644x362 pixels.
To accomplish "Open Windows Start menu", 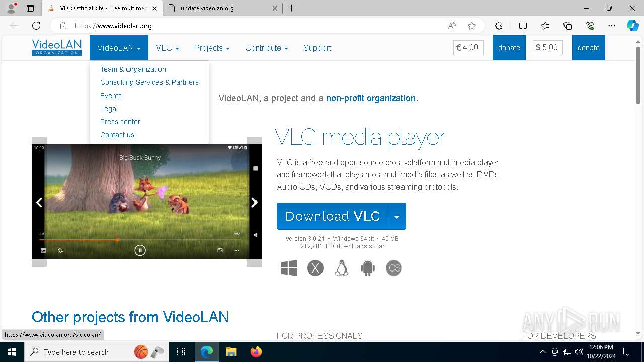I will (x=12, y=352).
